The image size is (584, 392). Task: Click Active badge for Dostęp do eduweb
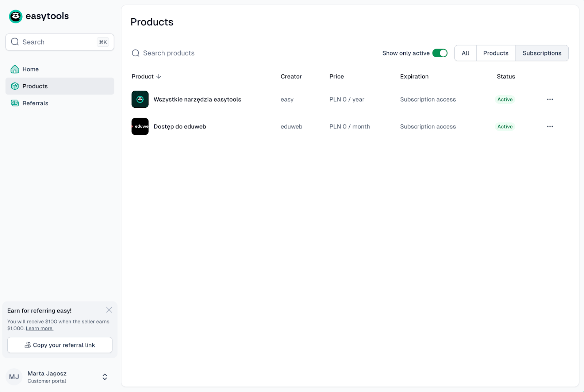(x=505, y=127)
